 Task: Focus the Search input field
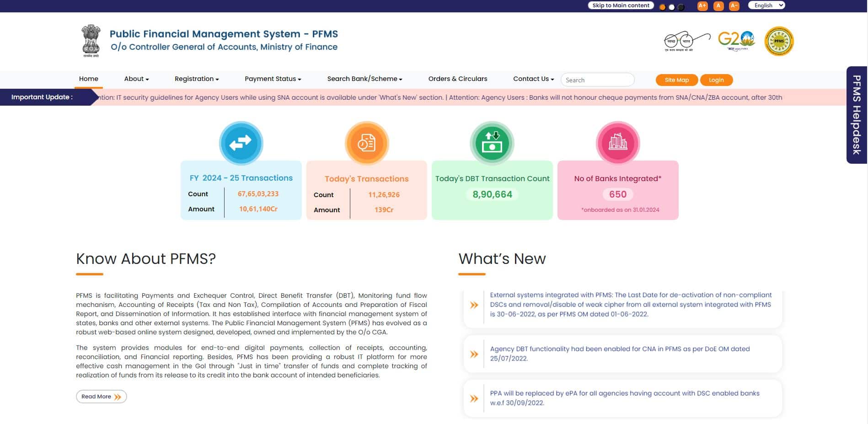(x=597, y=80)
